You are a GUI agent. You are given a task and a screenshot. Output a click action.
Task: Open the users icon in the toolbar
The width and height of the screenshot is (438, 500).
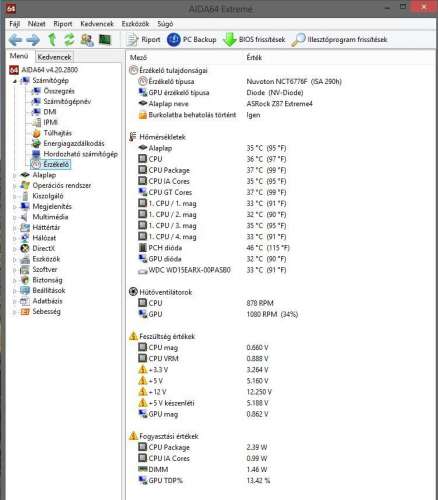pos(87,40)
